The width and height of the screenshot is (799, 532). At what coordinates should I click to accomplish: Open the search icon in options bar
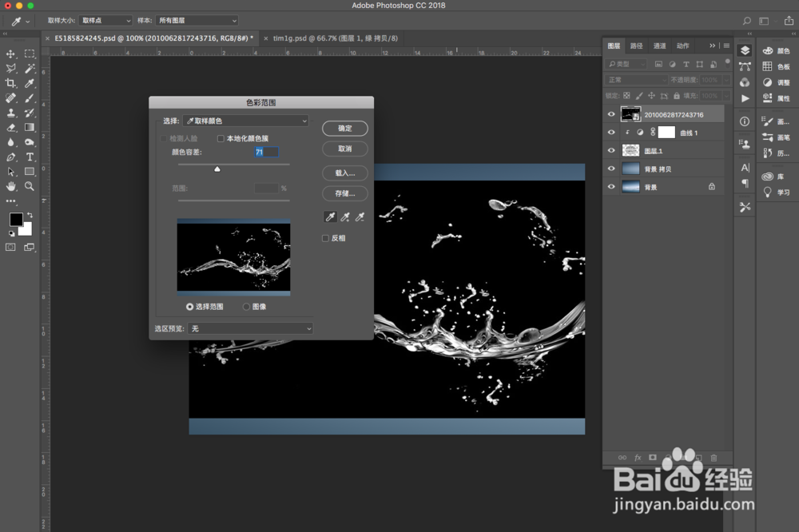746,21
